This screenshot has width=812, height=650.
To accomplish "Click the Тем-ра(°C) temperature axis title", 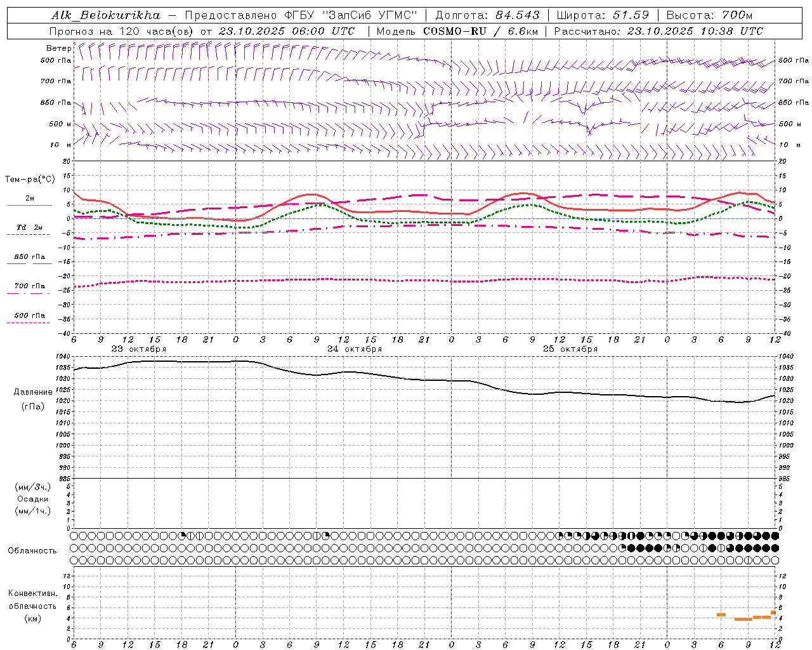I will pos(30,180).
